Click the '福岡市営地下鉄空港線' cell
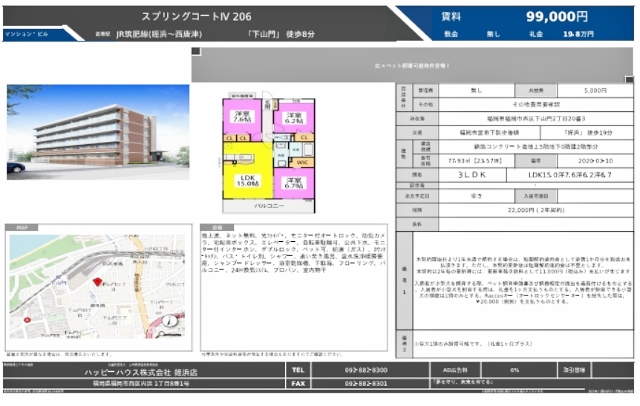640x406 pixels. pos(489,133)
